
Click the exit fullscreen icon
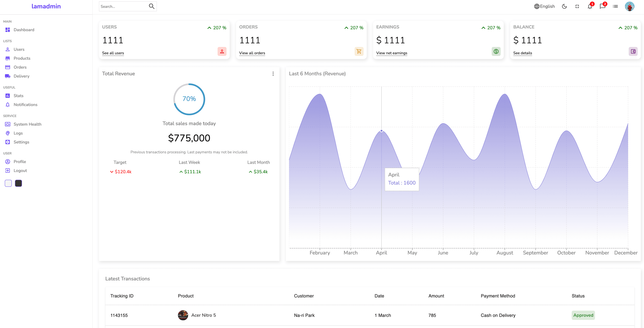click(577, 7)
